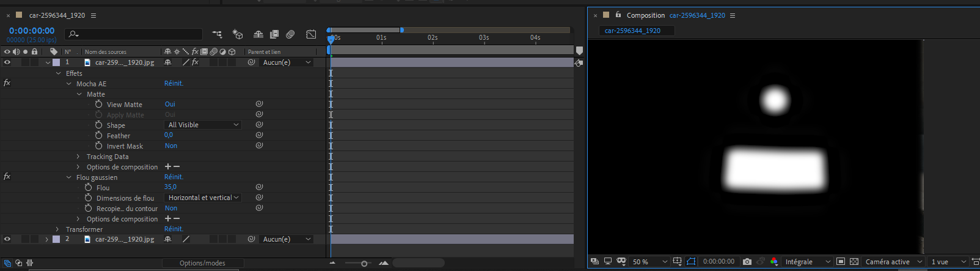Click Réinit. for Mocha AE
980x271 pixels.
click(174, 83)
